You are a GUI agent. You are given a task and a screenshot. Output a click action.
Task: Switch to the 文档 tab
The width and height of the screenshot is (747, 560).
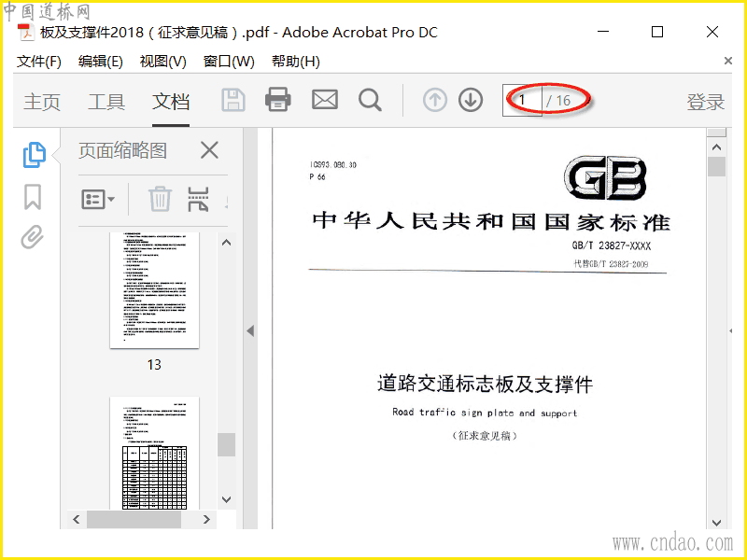click(171, 102)
